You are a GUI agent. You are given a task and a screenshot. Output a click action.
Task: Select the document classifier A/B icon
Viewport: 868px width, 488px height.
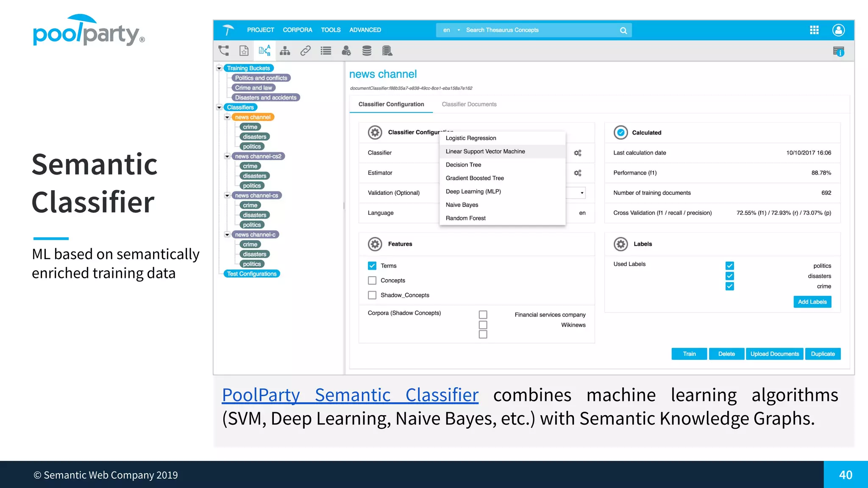point(264,51)
